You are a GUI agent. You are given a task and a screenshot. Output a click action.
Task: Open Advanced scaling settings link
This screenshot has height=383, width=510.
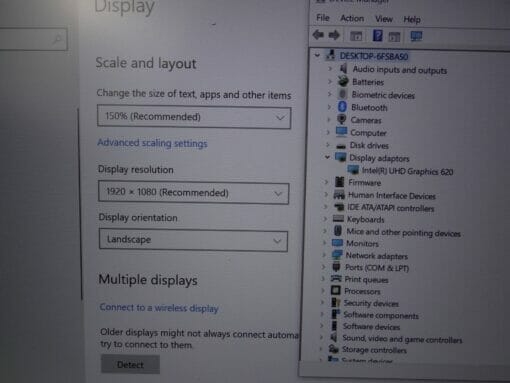pos(152,143)
